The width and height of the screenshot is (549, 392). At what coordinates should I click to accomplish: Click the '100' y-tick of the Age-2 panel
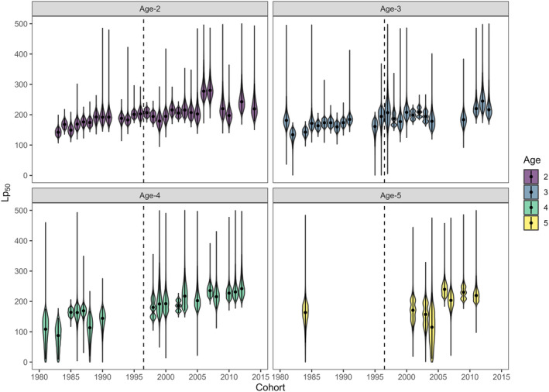point(22,145)
